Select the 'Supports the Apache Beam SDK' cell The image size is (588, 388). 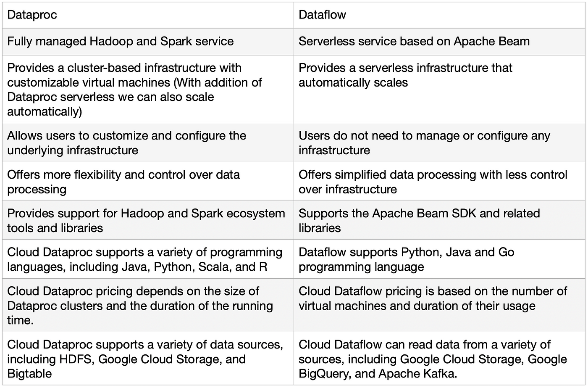[x=439, y=220]
